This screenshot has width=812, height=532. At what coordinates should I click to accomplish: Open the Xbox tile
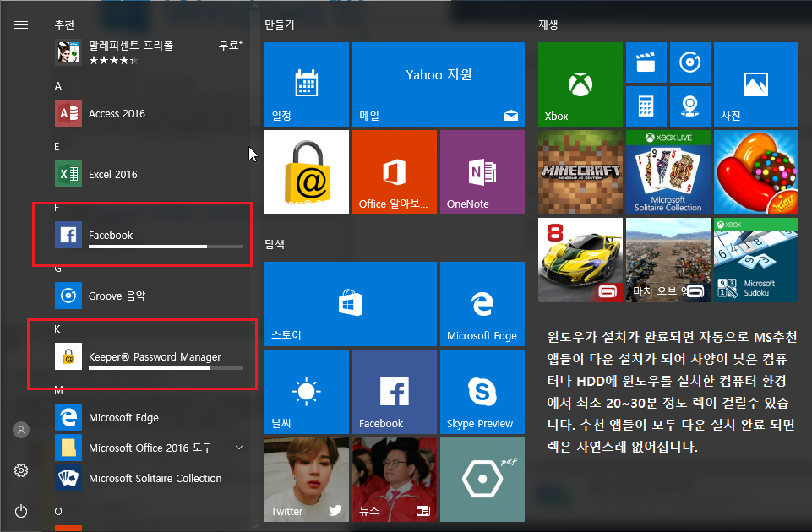pyautogui.click(x=580, y=84)
